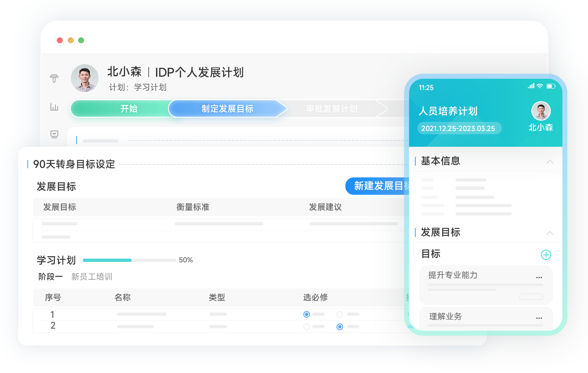Viewport: 588px width, 373px height.
Task: Click the empty outlined button in 提升专业能力 card
Action: tap(531, 297)
